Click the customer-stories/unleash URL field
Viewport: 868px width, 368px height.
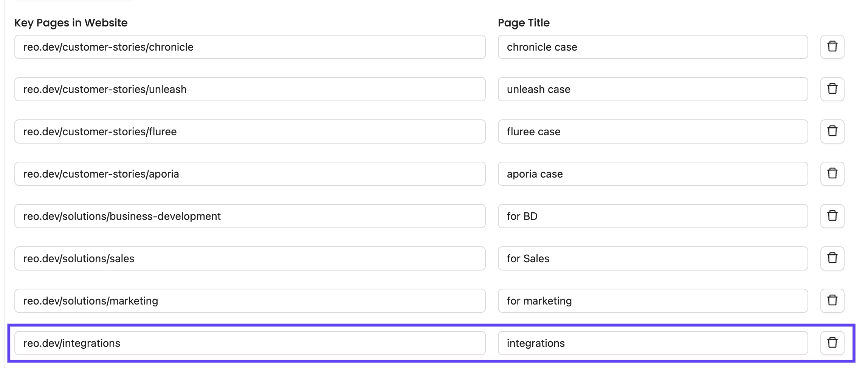[250, 89]
